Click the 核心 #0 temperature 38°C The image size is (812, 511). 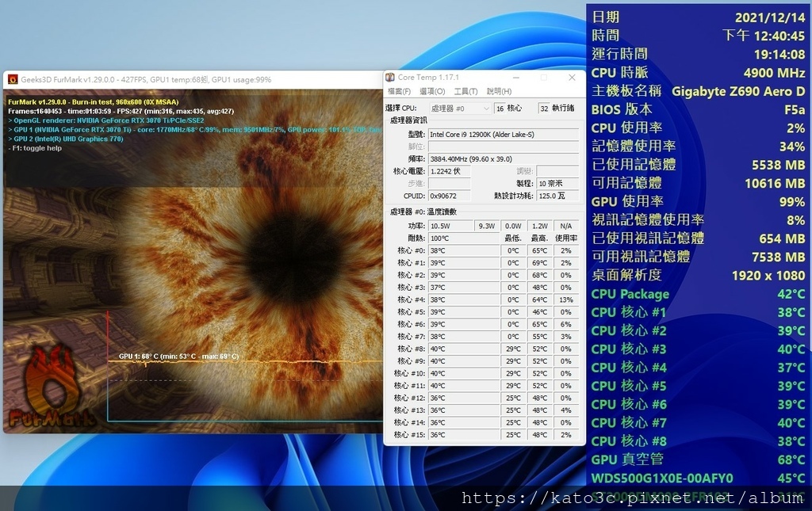coord(463,251)
